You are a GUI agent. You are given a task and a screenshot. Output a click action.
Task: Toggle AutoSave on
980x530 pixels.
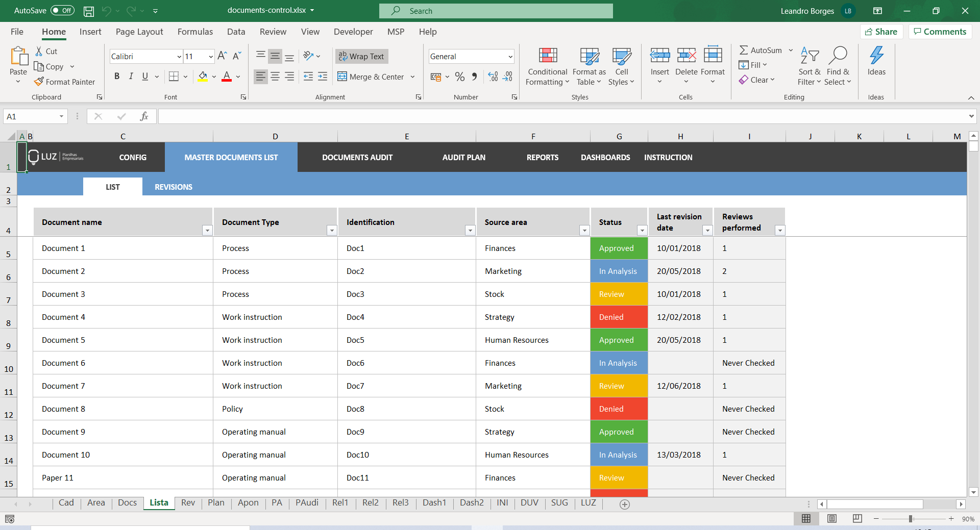(x=61, y=10)
